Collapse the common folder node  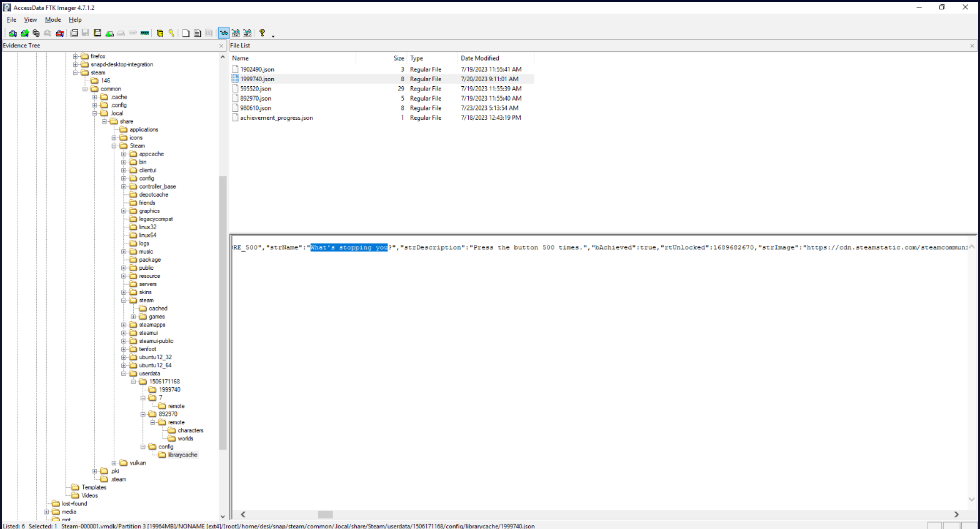[86, 89]
